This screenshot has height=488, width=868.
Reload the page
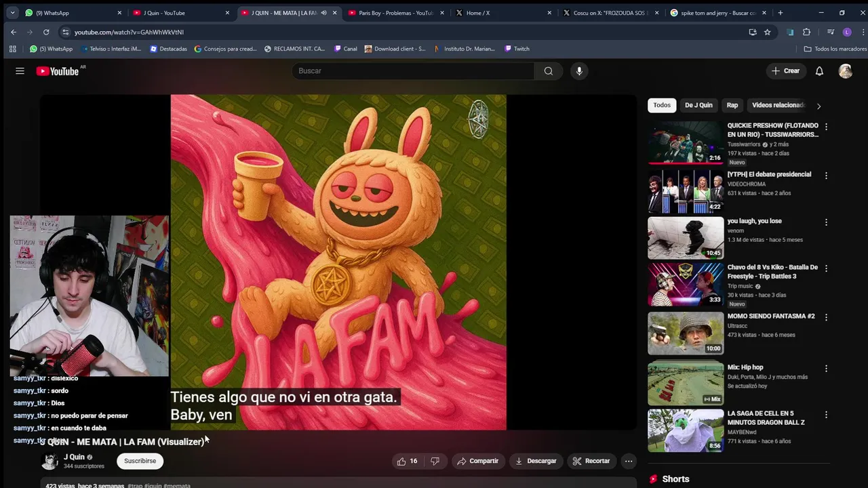(x=46, y=32)
